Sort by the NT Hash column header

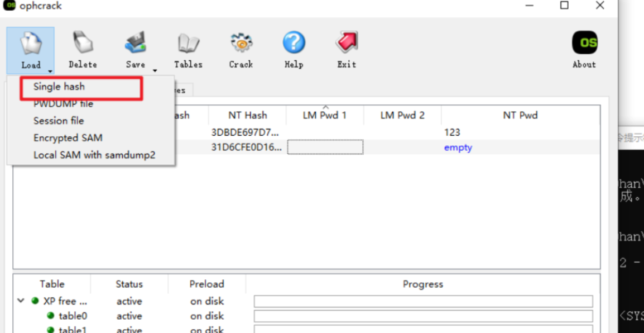pyautogui.click(x=247, y=116)
